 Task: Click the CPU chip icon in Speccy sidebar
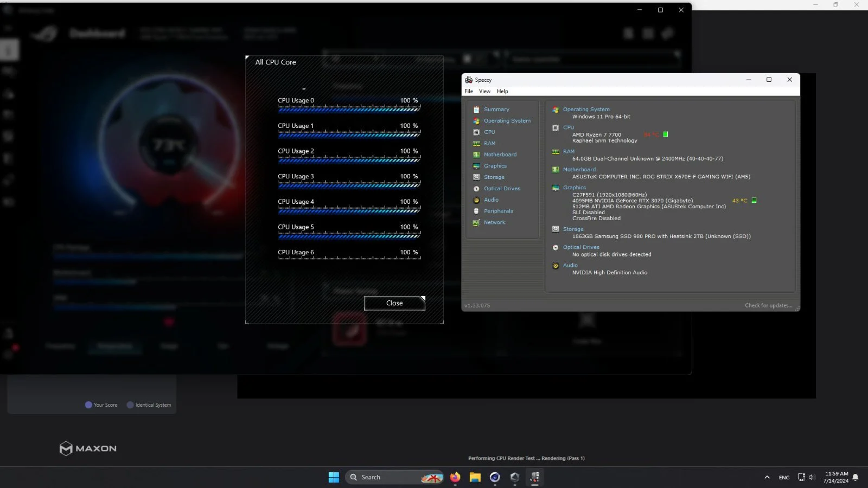click(x=476, y=132)
